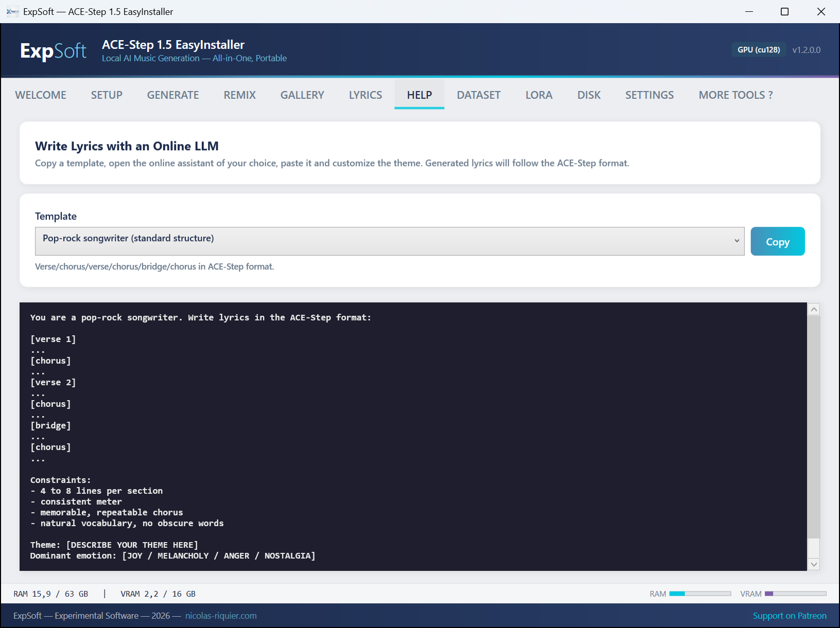Open the LYRICS tab
840x628 pixels.
365,95
